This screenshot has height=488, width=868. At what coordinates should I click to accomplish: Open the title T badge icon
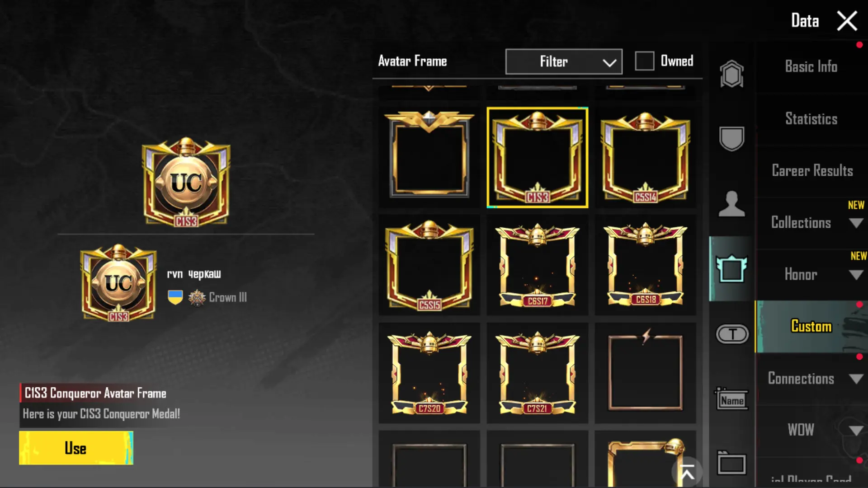(732, 334)
